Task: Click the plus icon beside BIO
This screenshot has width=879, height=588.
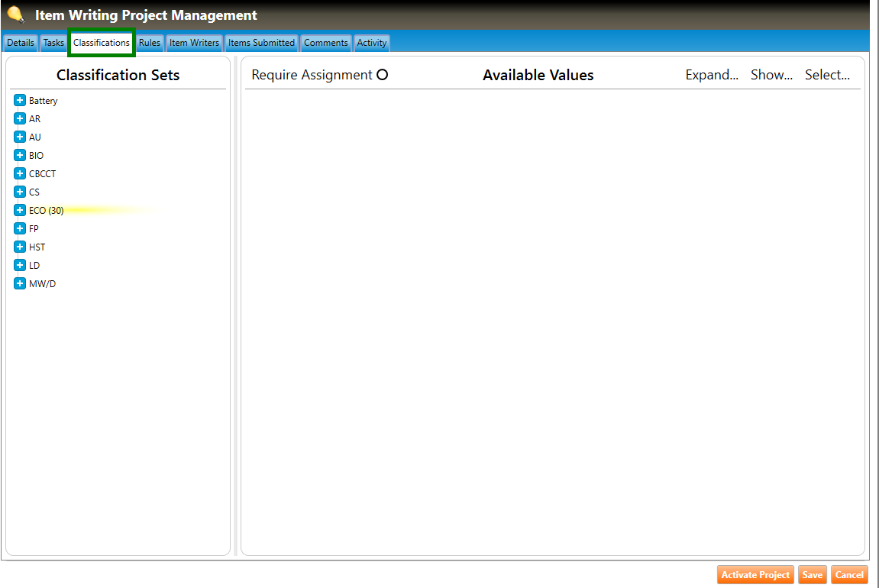Action: [20, 156]
